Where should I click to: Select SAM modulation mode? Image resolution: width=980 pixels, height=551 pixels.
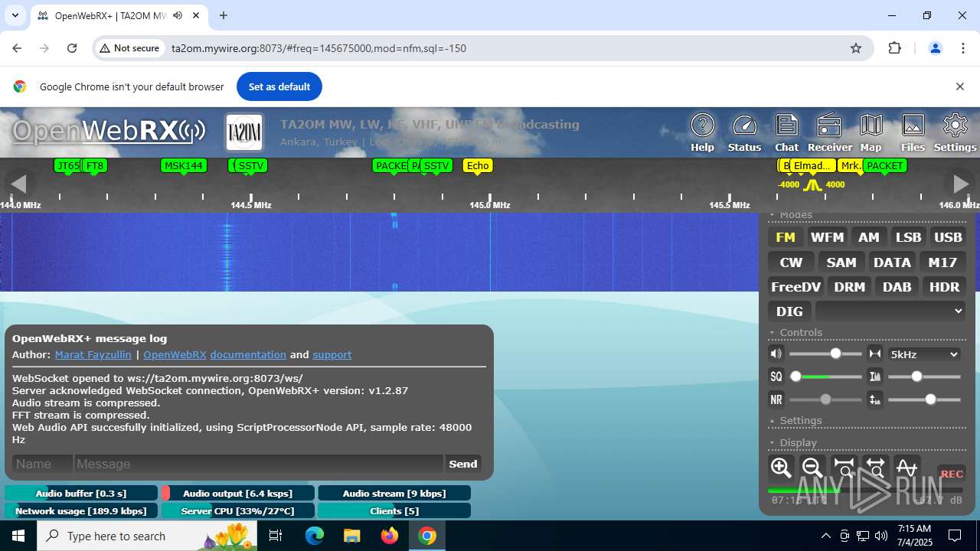tap(841, 262)
